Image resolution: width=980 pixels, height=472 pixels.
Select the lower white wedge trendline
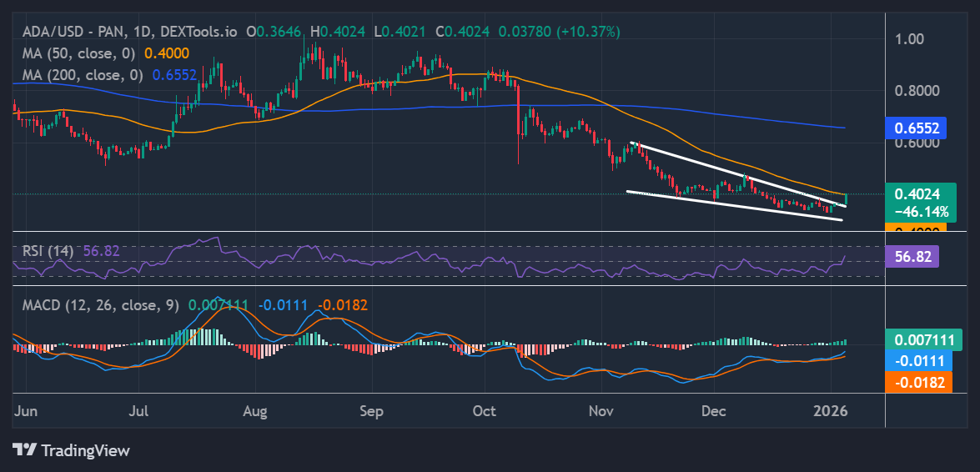tap(734, 206)
